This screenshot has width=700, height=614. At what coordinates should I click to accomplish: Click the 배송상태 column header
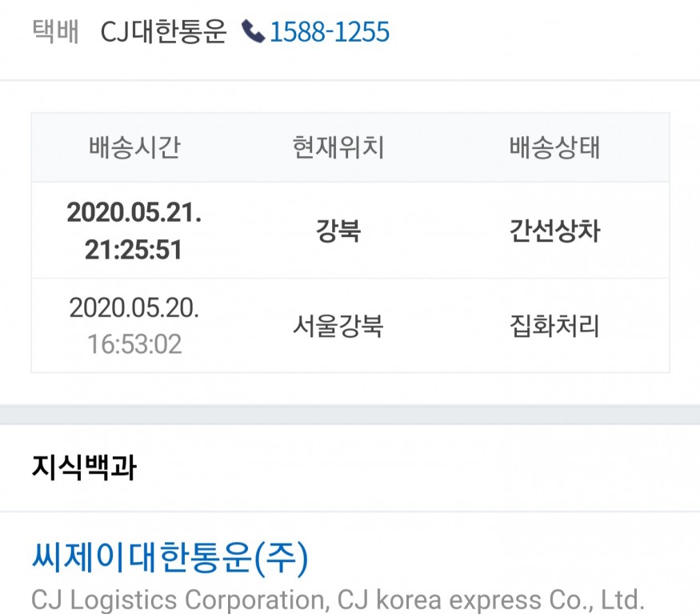click(554, 148)
